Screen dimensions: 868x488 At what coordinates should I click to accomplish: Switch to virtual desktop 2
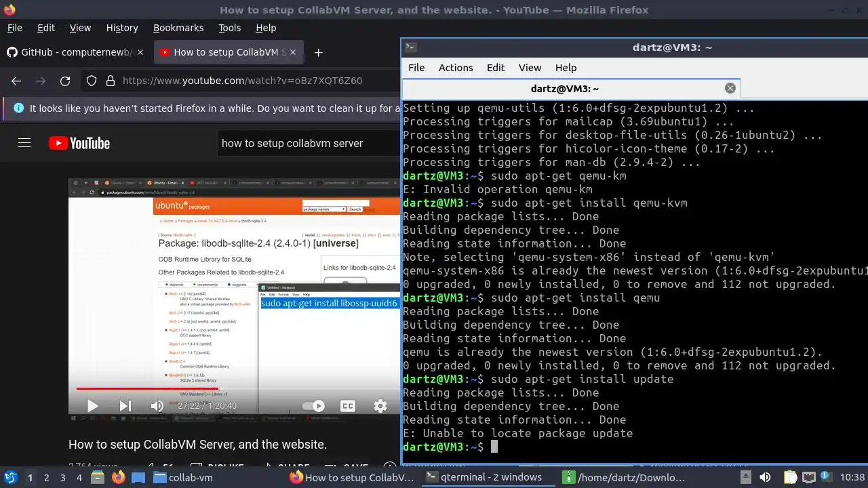point(47,477)
